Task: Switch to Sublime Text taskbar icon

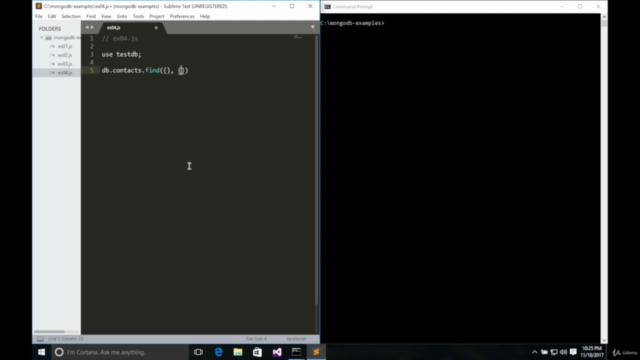Action: click(x=316, y=352)
